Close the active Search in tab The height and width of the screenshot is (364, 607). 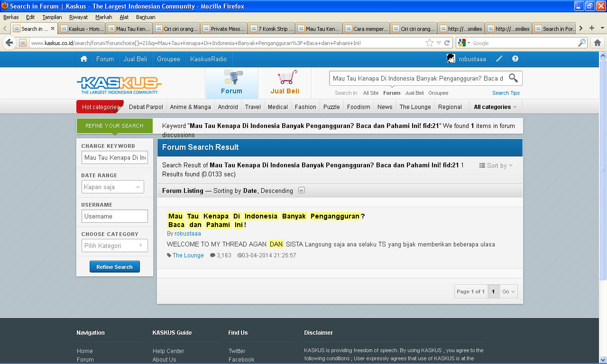(x=53, y=28)
